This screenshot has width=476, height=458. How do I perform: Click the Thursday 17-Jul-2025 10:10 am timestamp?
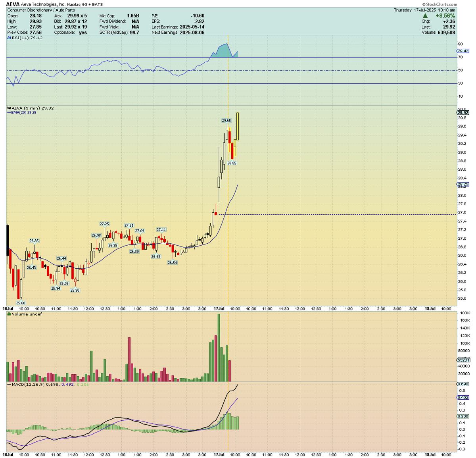pyautogui.click(x=424, y=10)
